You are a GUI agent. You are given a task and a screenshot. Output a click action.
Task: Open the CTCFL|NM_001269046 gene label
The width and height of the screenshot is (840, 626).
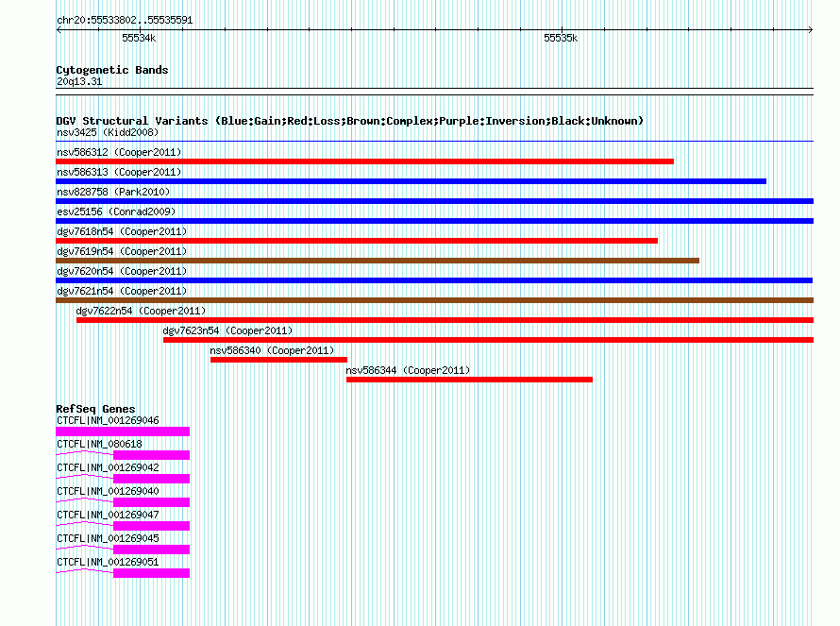[108, 421]
